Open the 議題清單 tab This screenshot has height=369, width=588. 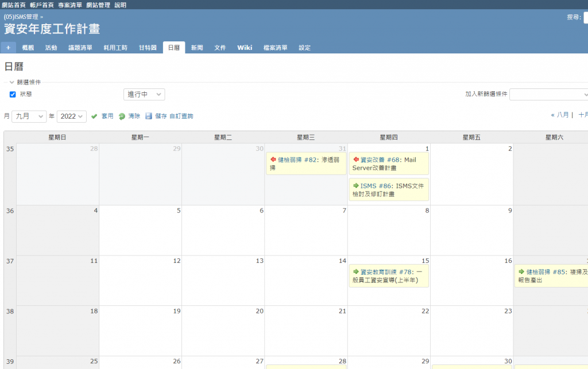80,48
